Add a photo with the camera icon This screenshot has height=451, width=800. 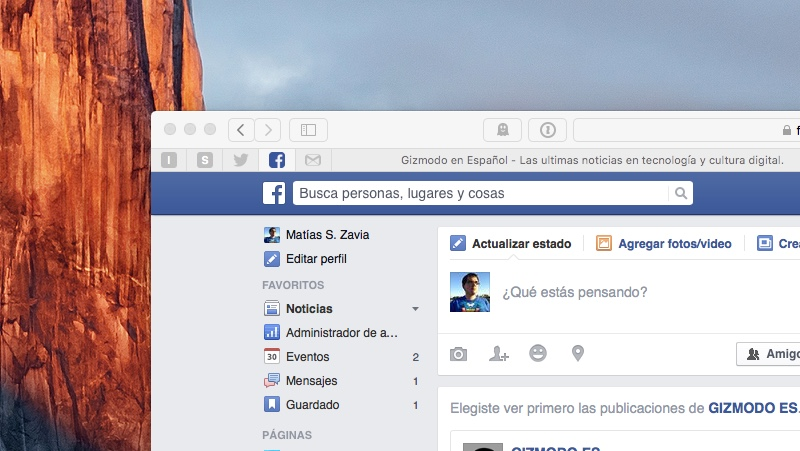pos(458,354)
